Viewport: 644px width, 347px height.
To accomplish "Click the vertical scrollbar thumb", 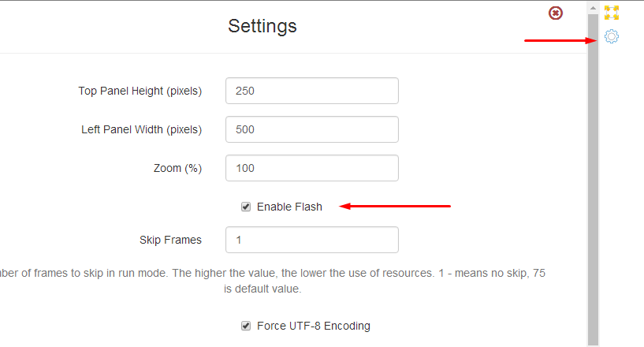I will 593,158.
